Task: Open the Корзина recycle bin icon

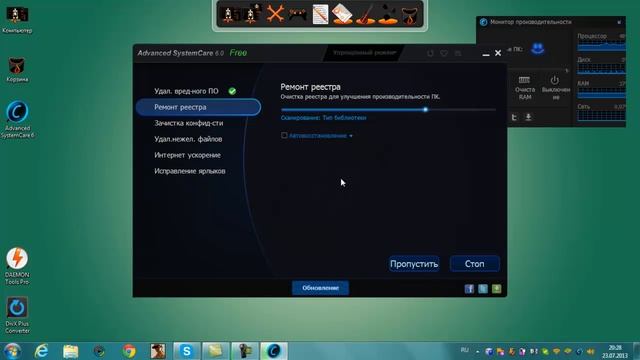Action: [x=17, y=69]
